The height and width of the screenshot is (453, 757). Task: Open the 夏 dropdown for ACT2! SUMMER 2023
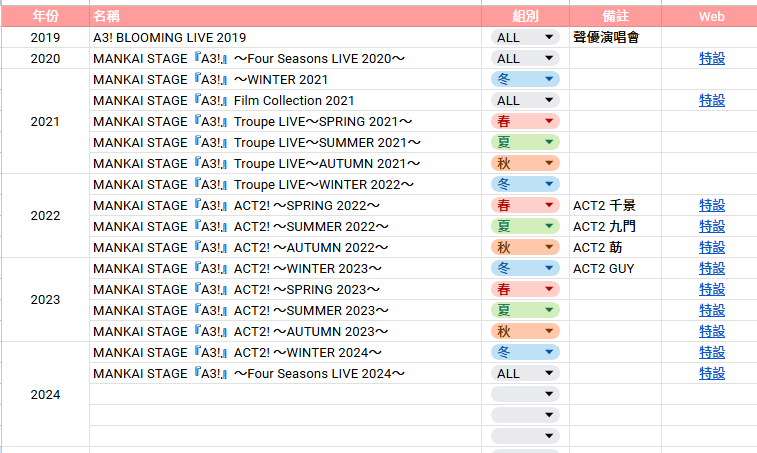525,311
